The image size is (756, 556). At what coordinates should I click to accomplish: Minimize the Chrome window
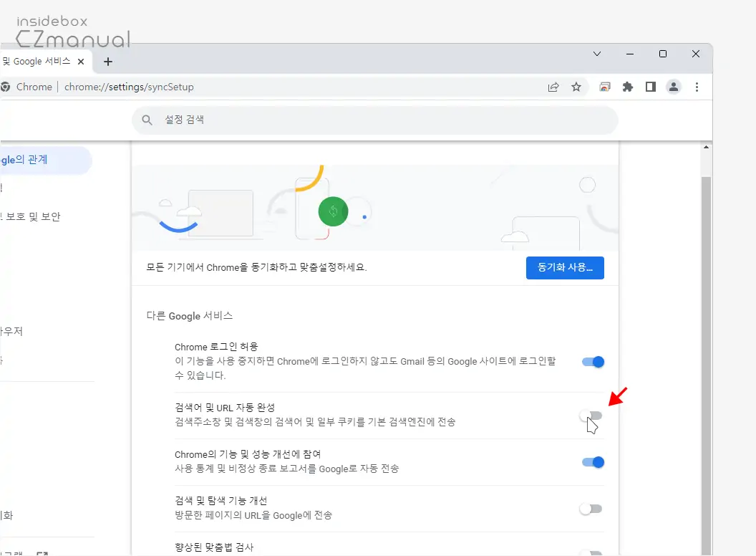tap(630, 54)
